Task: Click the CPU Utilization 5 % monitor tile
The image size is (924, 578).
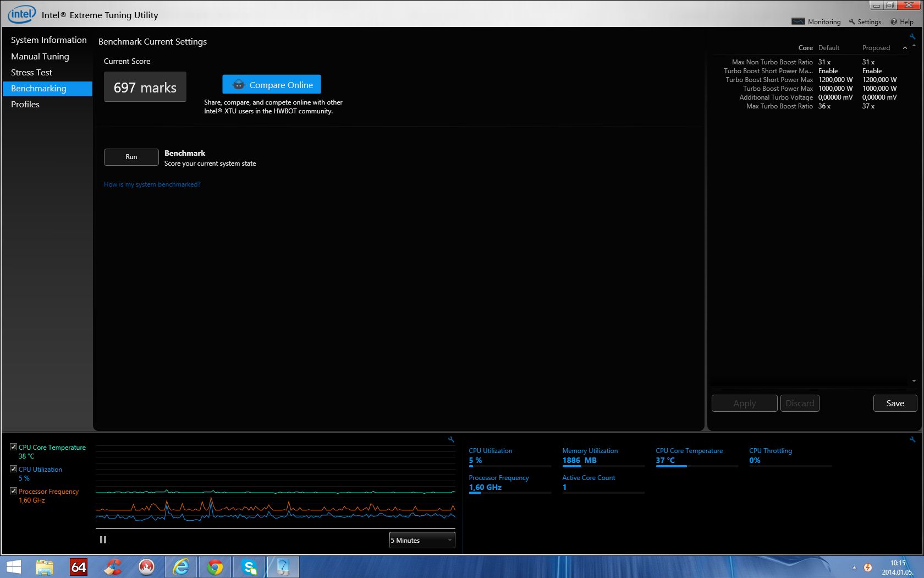Action: (x=510, y=457)
